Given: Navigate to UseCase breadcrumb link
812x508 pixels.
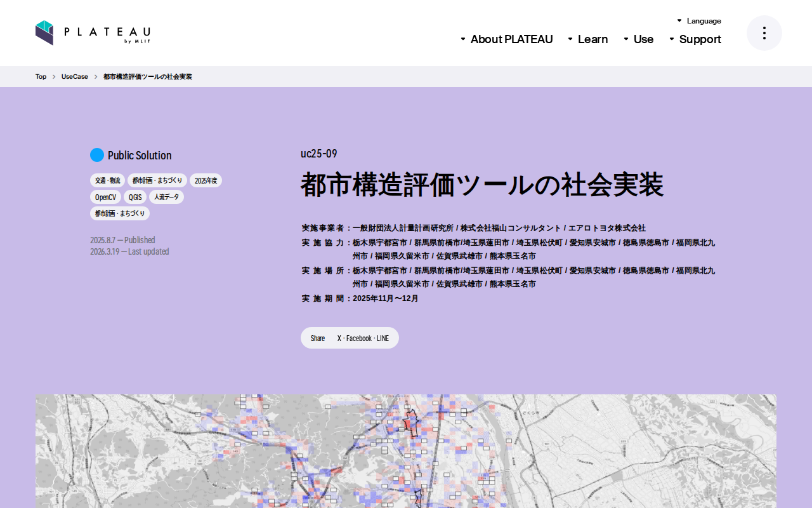Looking at the screenshot, I should coord(75,77).
